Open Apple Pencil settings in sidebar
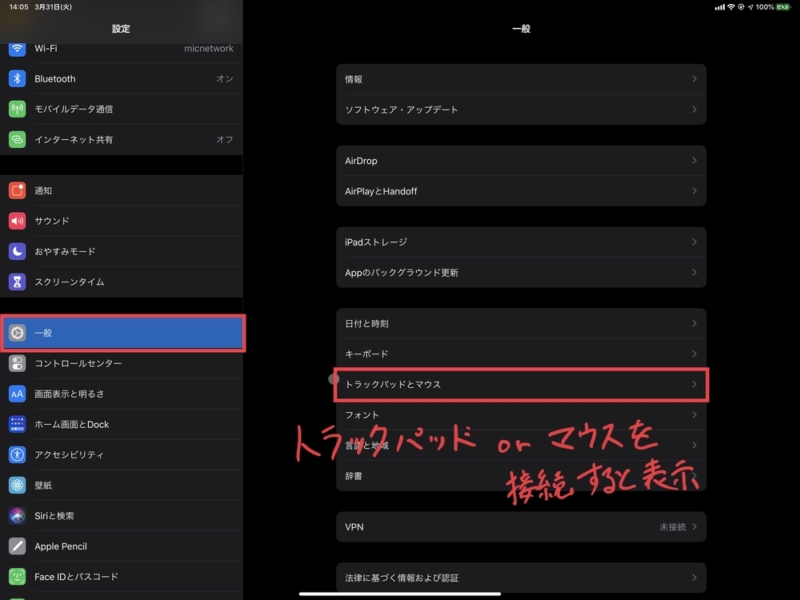 point(121,546)
